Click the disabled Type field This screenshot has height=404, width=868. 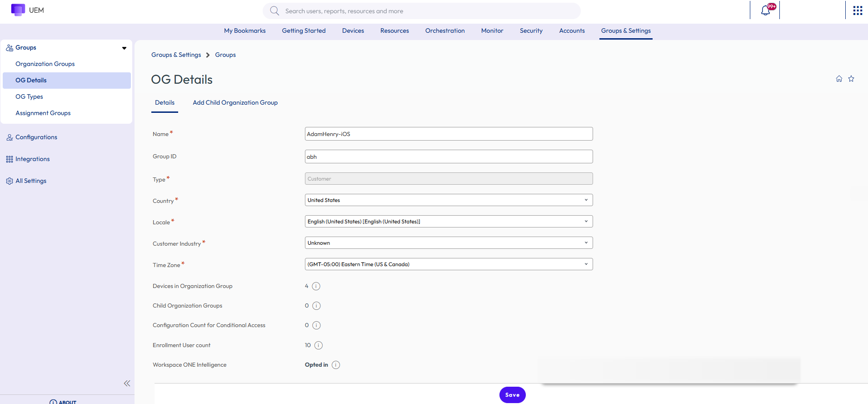[449, 179]
